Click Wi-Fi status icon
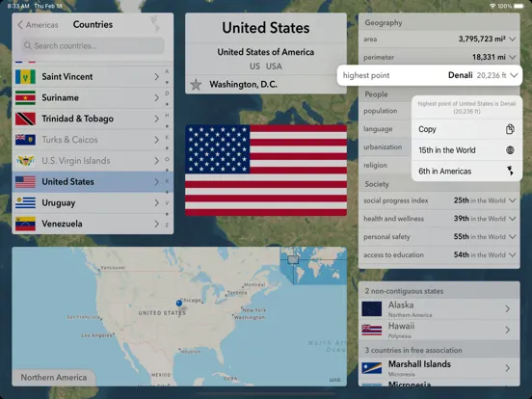Viewport: 532px width, 399px height. click(492, 6)
